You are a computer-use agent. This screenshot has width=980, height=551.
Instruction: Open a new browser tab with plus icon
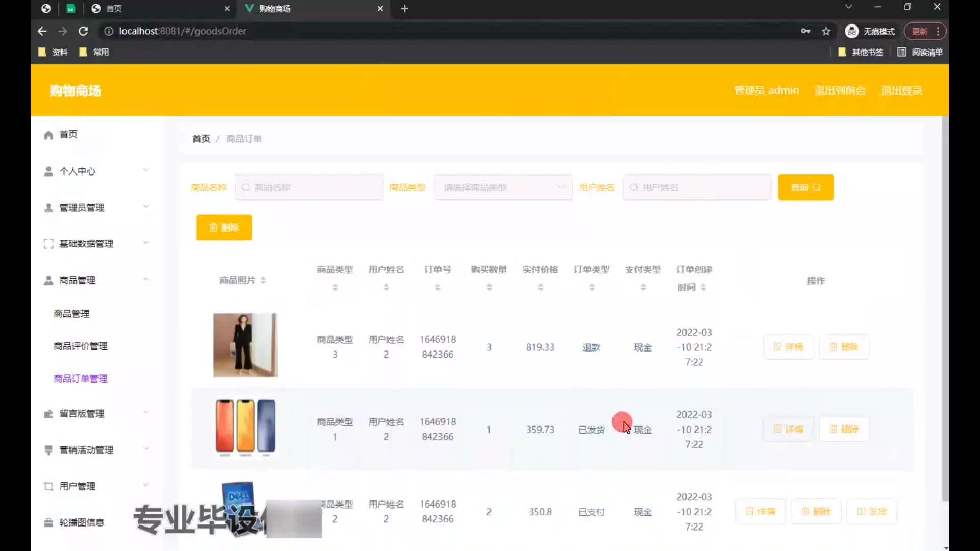pyautogui.click(x=404, y=9)
